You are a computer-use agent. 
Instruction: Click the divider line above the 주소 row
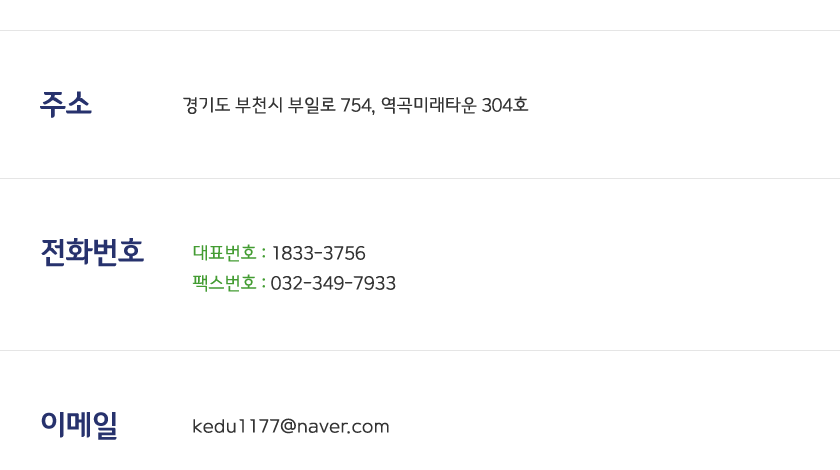(420, 31)
